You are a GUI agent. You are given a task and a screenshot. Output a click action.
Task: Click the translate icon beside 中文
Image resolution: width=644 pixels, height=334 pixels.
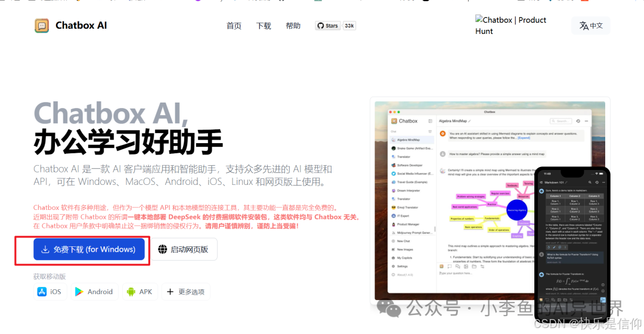(584, 26)
